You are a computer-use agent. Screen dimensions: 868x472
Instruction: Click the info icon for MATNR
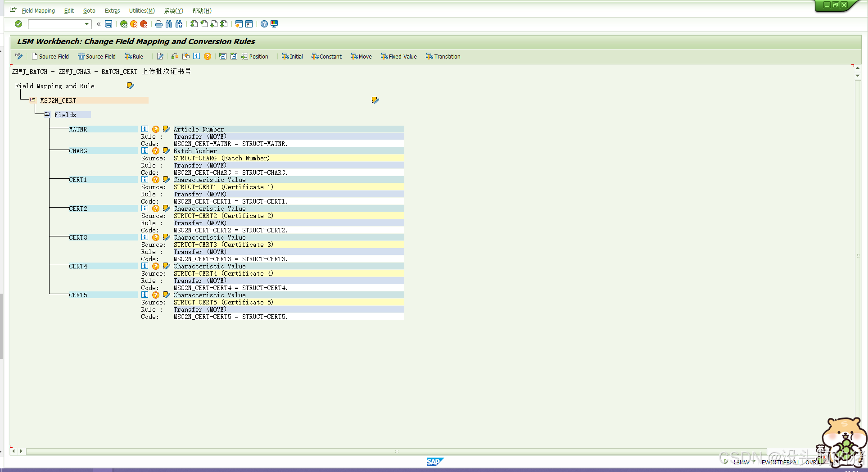click(145, 129)
